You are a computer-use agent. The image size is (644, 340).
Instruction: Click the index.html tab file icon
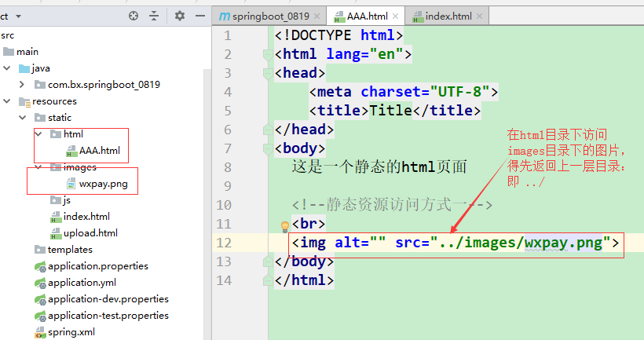click(418, 16)
